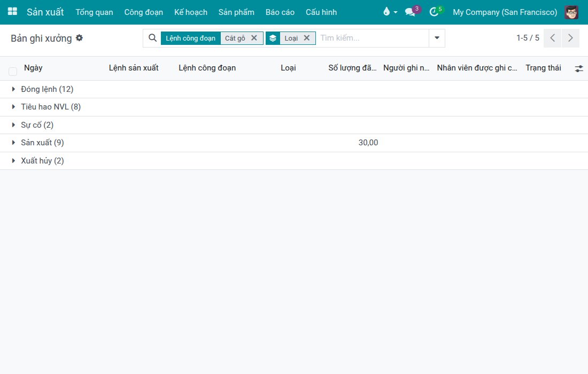Expand the Đóng lệnh (12) group
The image size is (588, 374).
(x=294, y=89)
